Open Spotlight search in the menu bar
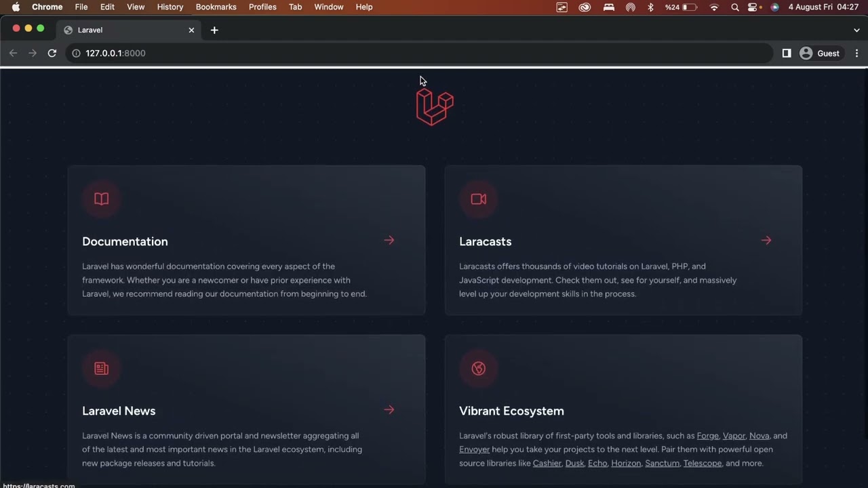The width and height of the screenshot is (868, 488). coord(735,7)
